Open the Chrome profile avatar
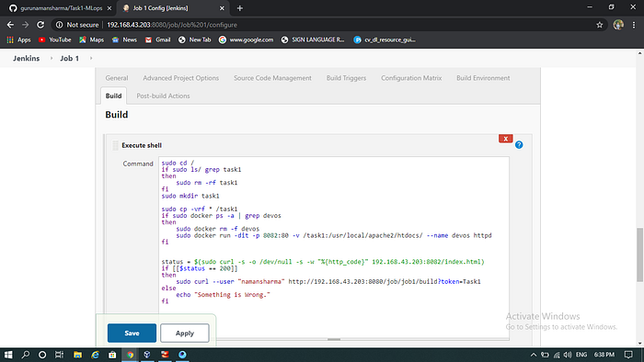Screen dimensions: 644x362 point(618,25)
